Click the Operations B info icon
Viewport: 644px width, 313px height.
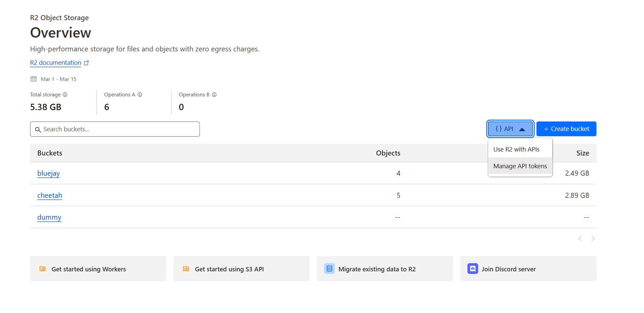(214, 95)
